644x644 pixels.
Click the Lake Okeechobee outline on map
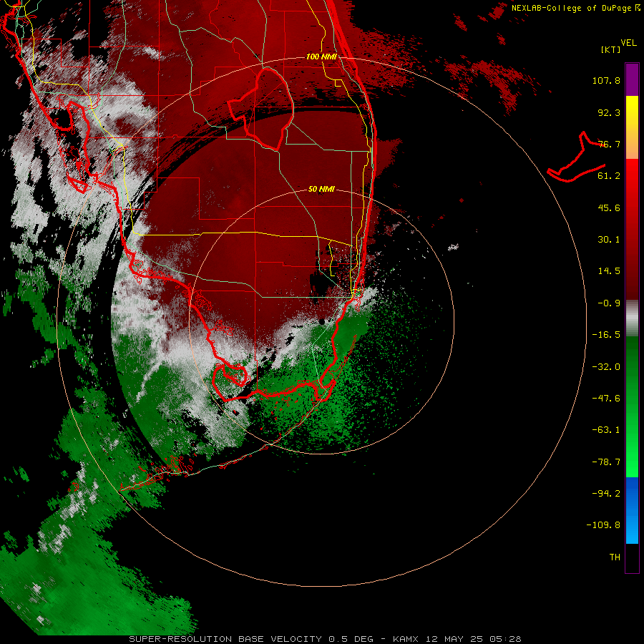click(x=260, y=109)
